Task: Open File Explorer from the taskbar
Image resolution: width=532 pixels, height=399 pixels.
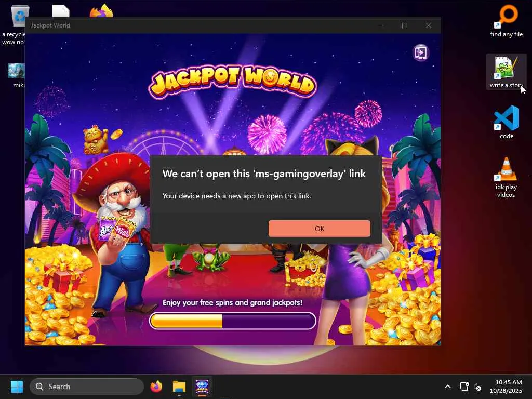Action: pyautogui.click(x=179, y=387)
